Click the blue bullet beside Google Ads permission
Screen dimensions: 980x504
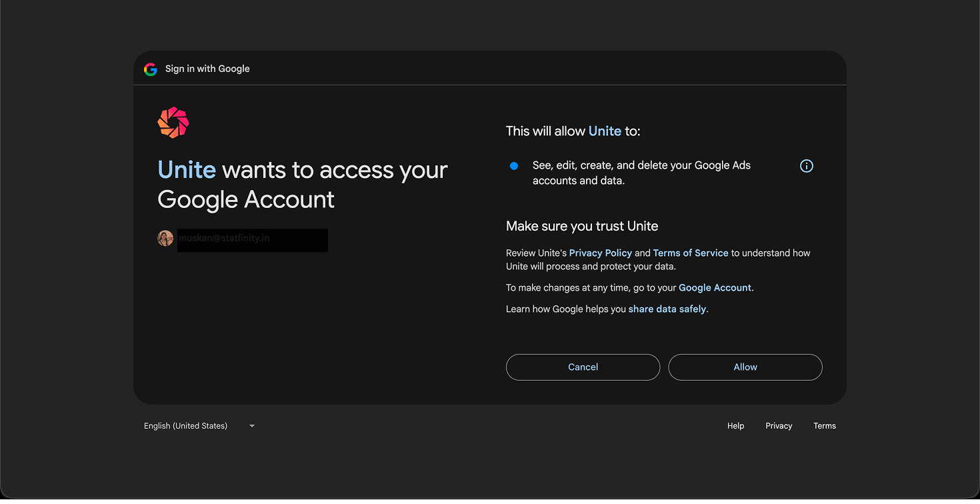coord(514,166)
